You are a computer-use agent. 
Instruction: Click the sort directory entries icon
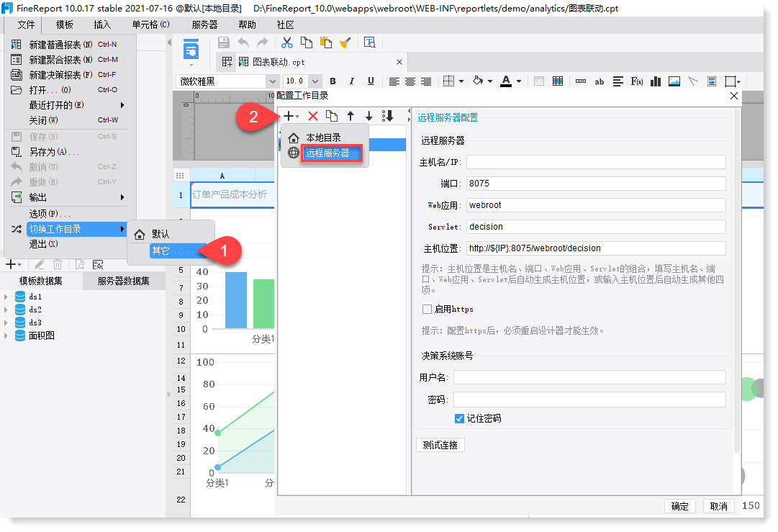coord(387,116)
